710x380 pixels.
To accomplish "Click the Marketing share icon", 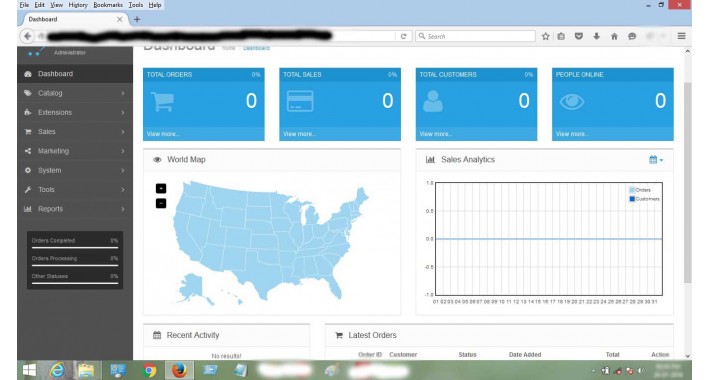I will tap(28, 151).
